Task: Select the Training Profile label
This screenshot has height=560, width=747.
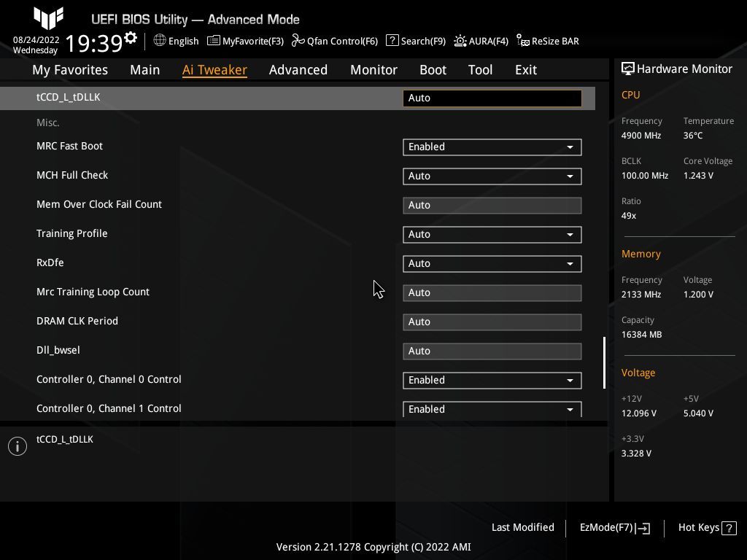Action: [72, 233]
